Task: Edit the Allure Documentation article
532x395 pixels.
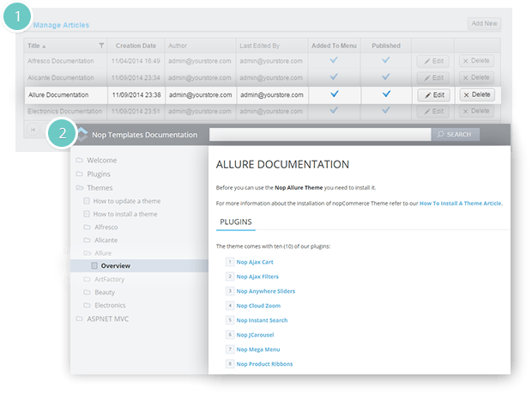Action: pyautogui.click(x=433, y=95)
